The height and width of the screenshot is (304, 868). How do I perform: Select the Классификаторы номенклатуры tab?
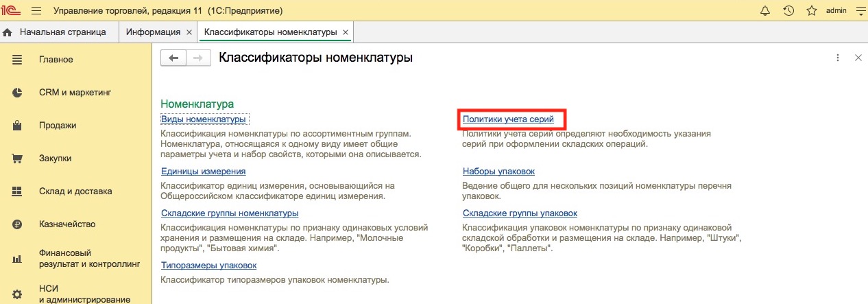(x=270, y=32)
